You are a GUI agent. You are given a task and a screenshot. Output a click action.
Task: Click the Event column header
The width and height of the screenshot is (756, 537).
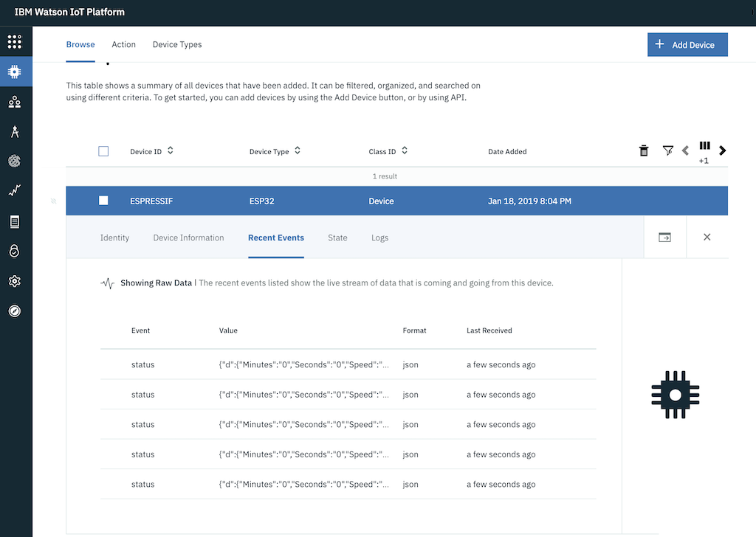tap(140, 330)
